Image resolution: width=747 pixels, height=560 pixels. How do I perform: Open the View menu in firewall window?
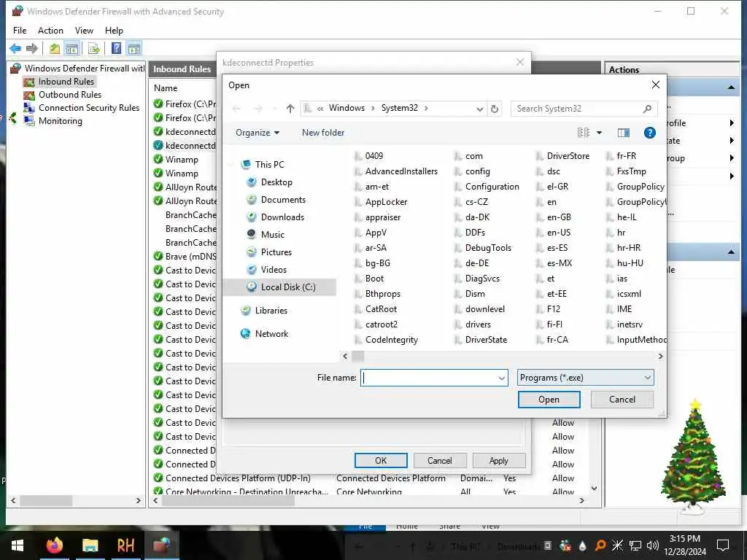pyautogui.click(x=84, y=31)
